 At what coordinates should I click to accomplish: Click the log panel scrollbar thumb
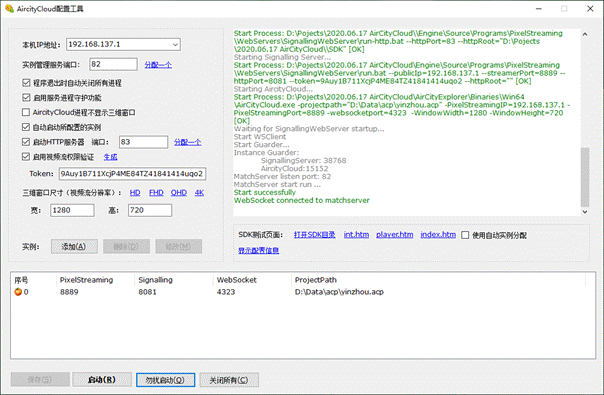585,177
